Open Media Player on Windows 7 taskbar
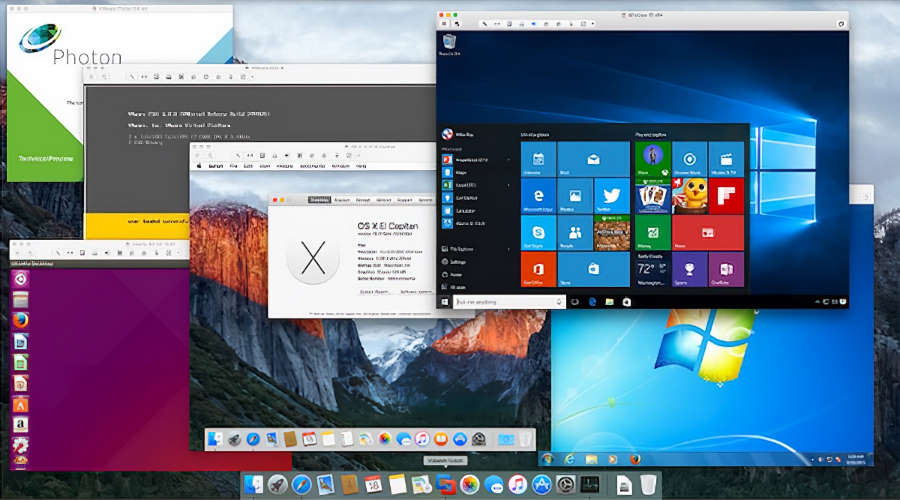Viewport: 900px width, 500px height. pos(613,459)
